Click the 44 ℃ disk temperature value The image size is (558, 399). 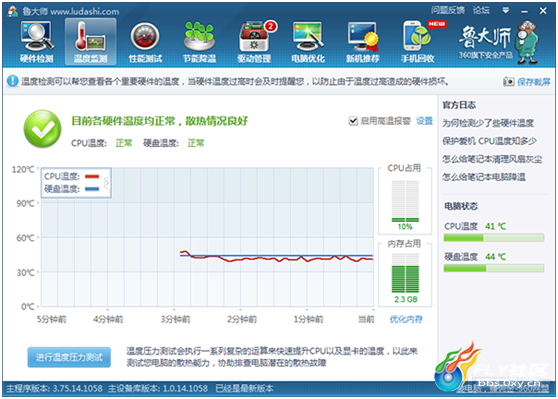click(x=495, y=257)
